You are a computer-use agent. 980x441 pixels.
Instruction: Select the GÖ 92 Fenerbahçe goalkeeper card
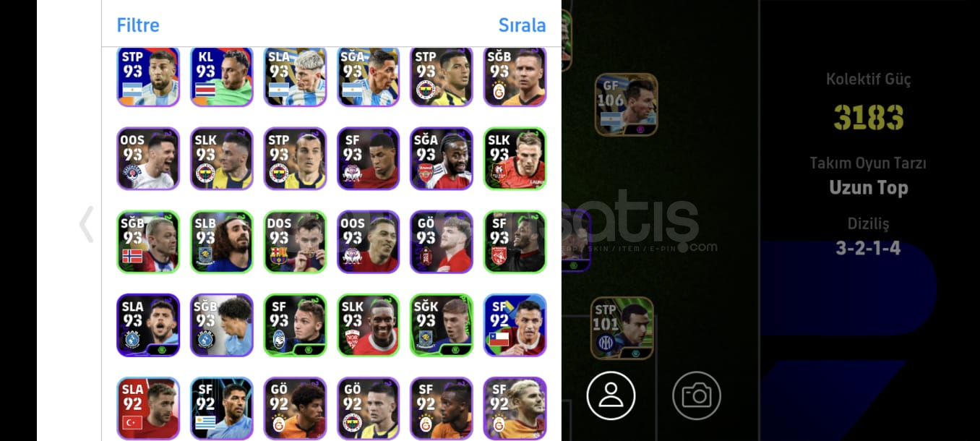tap(368, 408)
